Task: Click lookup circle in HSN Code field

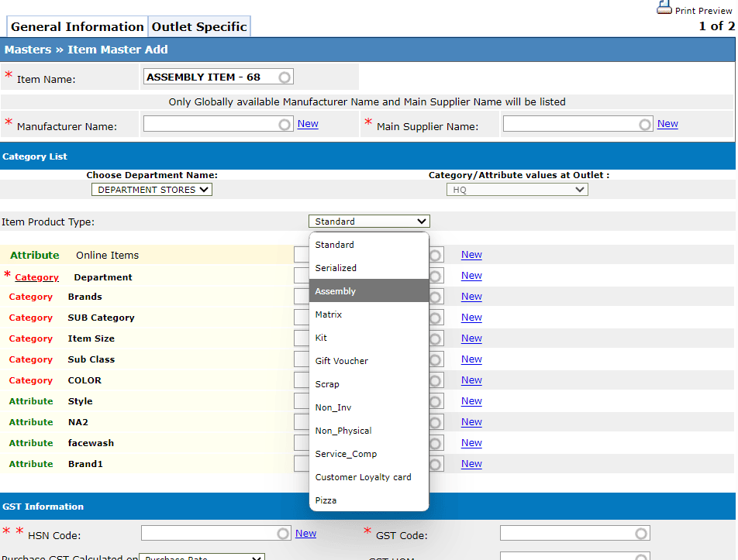Action: click(x=283, y=534)
